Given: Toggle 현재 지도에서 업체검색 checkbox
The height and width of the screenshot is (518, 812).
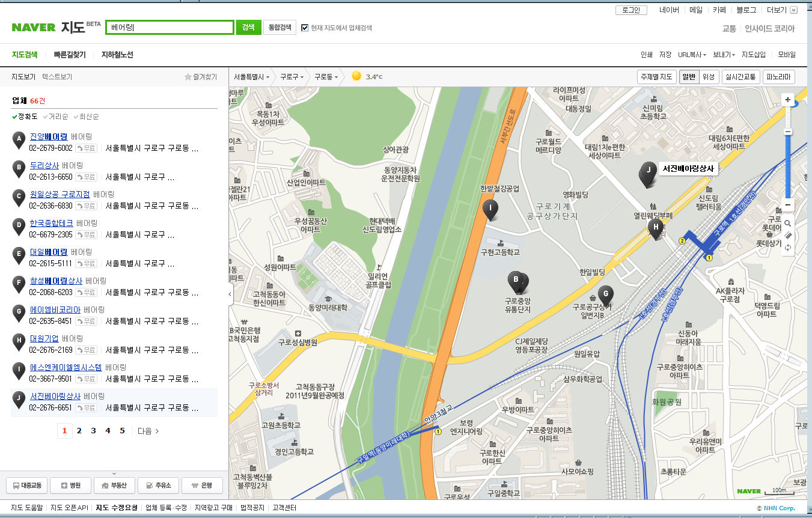Looking at the screenshot, I should [x=305, y=28].
